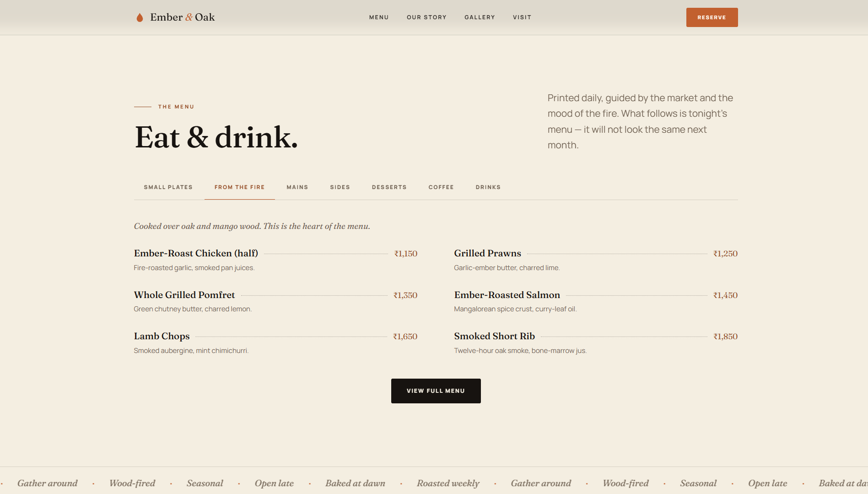Click the ₹1,450 salmon price
This screenshot has height=494, width=868.
point(726,295)
